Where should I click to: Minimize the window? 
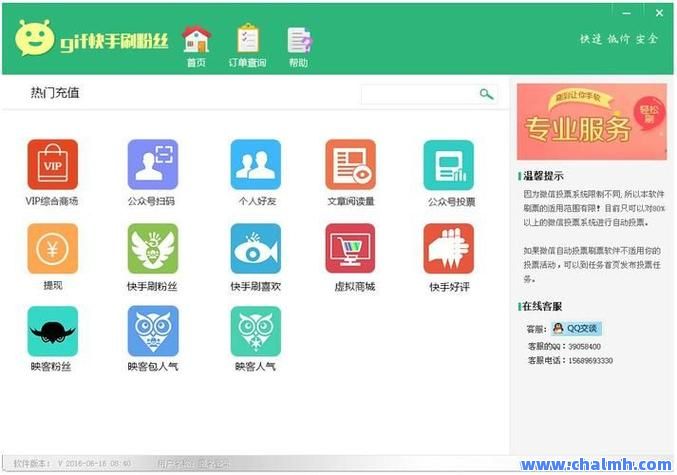tap(626, 13)
